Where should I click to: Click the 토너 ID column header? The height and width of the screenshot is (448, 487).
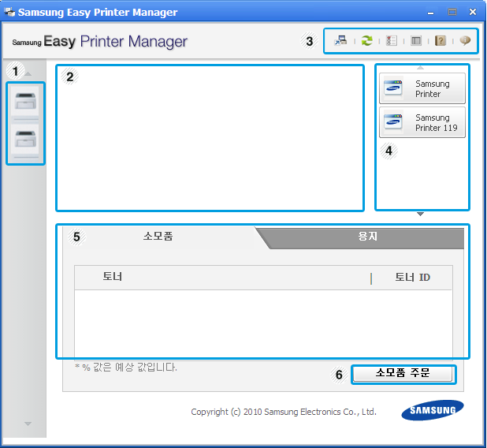[412, 277]
